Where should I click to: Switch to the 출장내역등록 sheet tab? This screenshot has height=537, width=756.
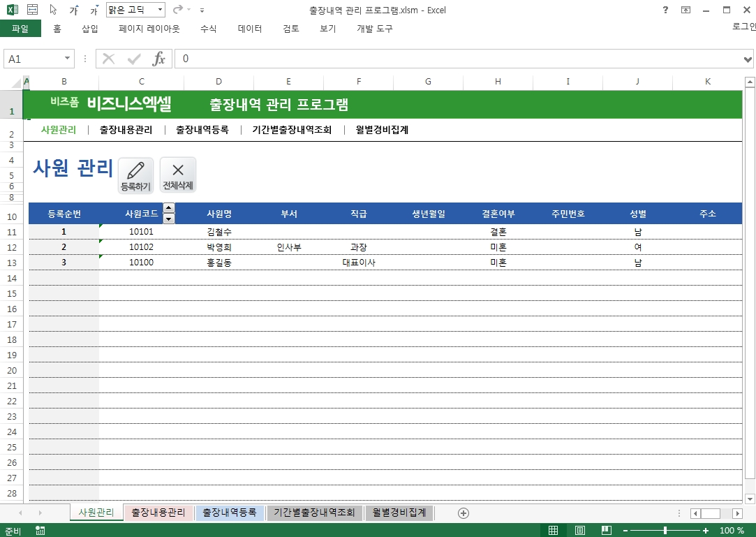pos(230,513)
